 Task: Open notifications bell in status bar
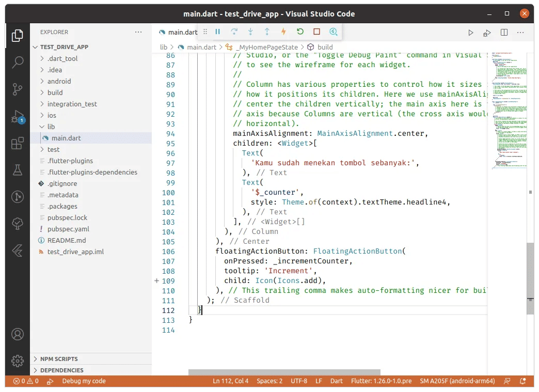(x=523, y=381)
